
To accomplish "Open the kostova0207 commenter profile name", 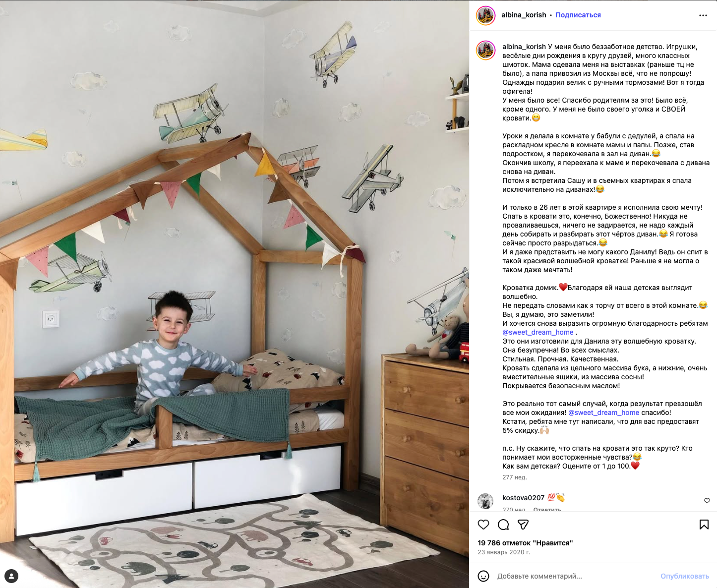I will (523, 498).
